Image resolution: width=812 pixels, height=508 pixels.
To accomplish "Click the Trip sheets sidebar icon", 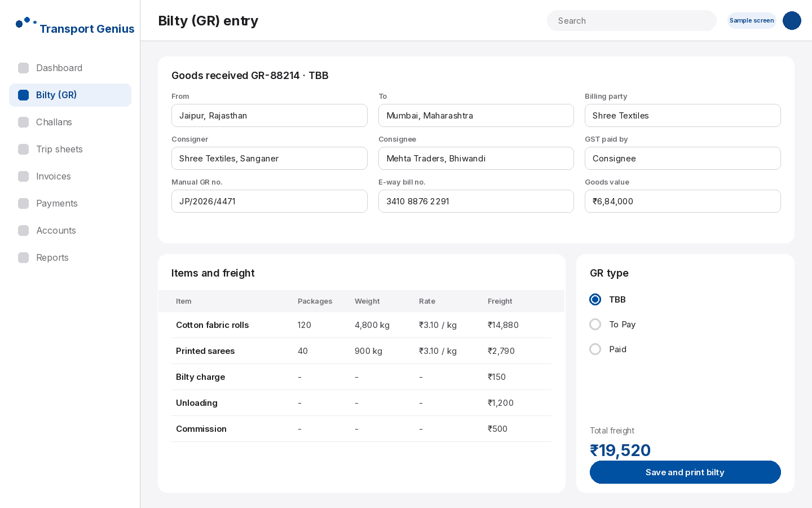I will point(23,149).
